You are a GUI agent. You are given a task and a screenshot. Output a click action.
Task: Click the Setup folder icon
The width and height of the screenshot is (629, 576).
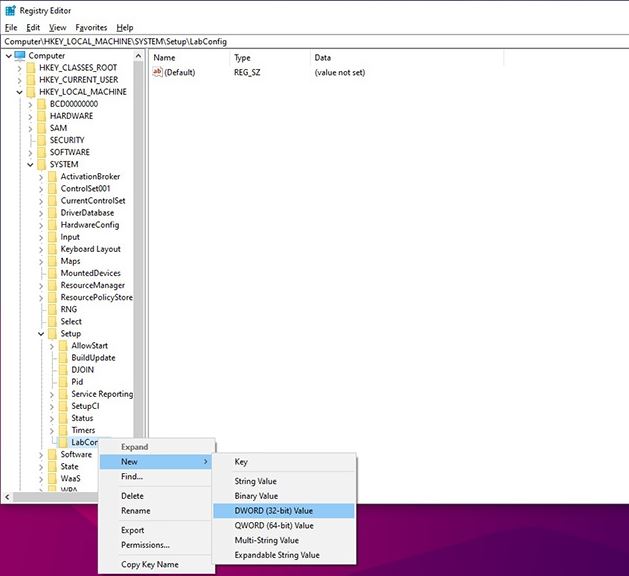point(53,333)
